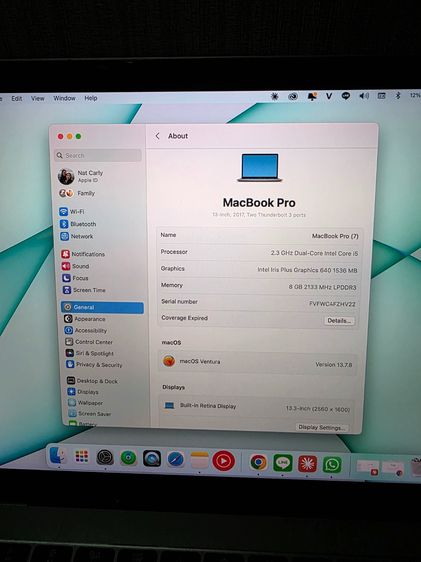Open Bluetooth settings in the sidebar

pyautogui.click(x=78, y=224)
